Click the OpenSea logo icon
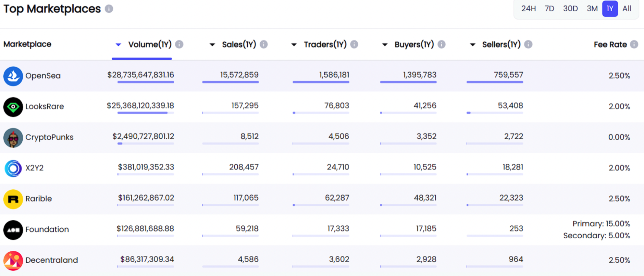644x276 pixels. tap(13, 76)
